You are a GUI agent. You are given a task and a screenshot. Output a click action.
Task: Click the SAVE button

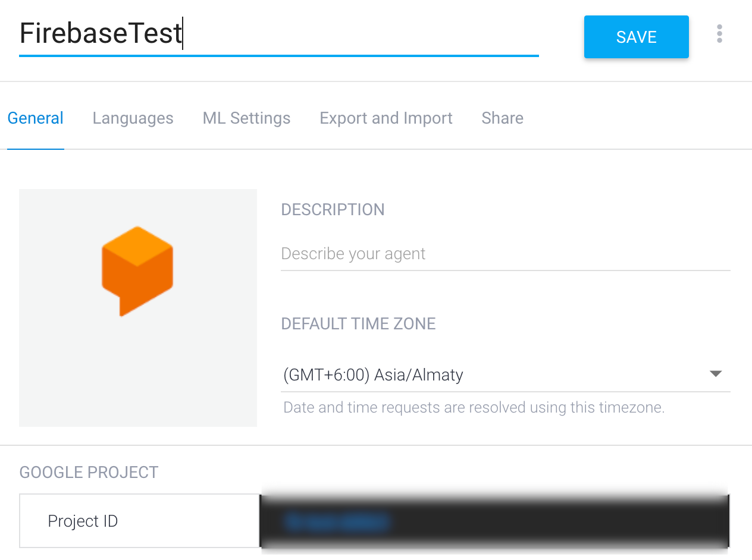point(636,37)
